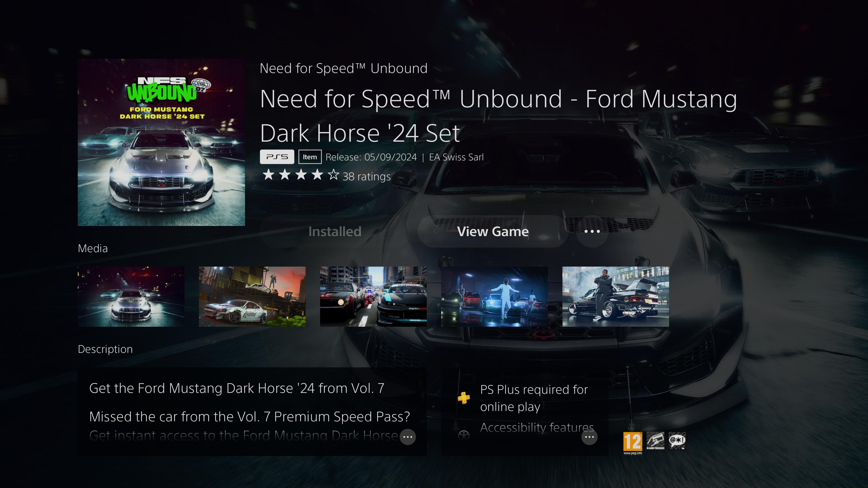
Task: Open the man leaning on car screenshot
Action: tap(616, 296)
